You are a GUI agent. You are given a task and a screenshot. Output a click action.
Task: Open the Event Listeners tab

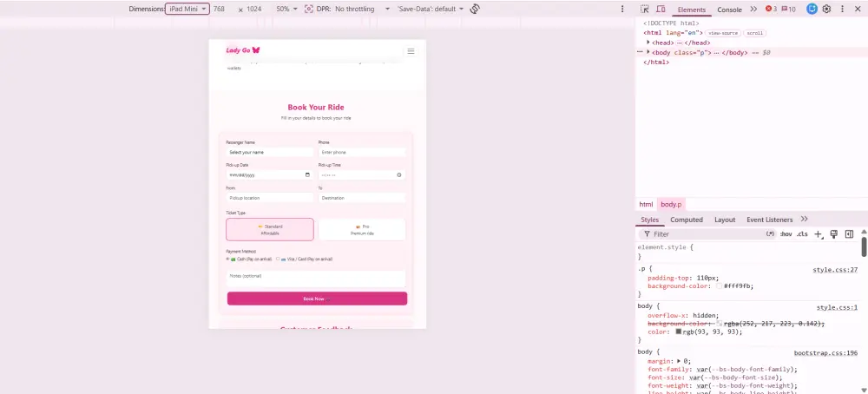point(769,220)
